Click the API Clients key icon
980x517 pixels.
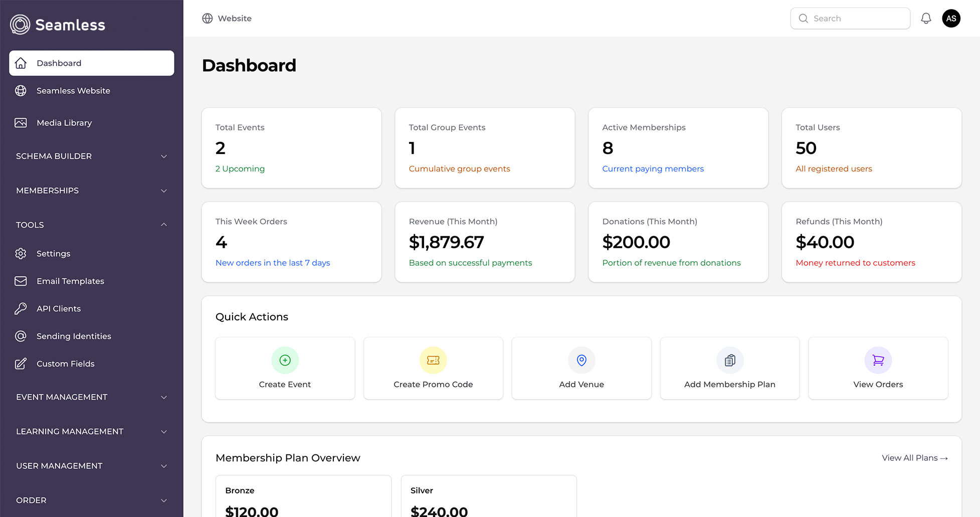(21, 308)
